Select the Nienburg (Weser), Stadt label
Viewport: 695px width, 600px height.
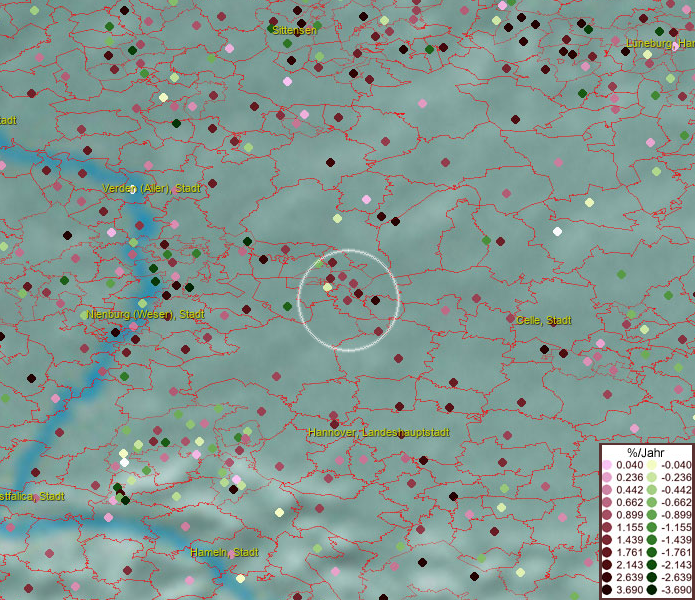pos(146,314)
